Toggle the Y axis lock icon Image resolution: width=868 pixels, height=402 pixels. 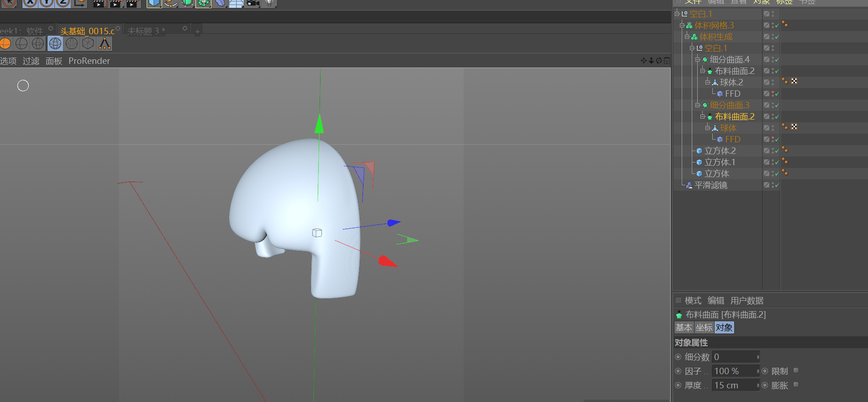point(47,3)
